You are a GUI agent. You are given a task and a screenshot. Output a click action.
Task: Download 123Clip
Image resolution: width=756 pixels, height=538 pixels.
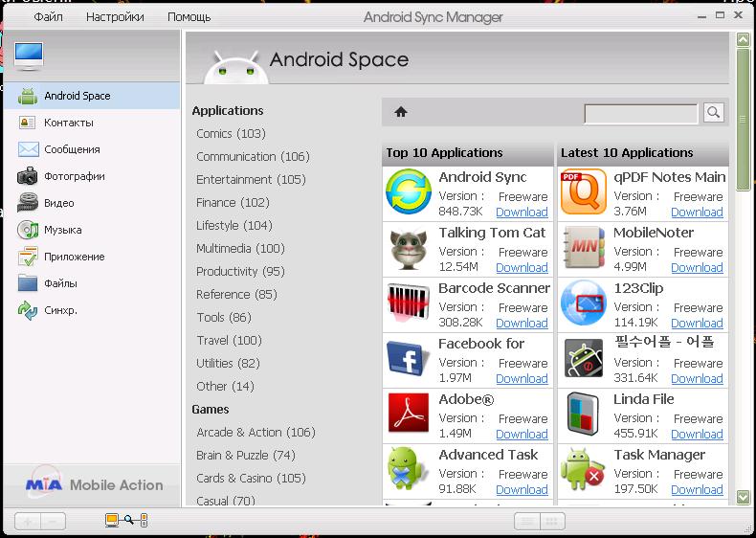tap(697, 323)
